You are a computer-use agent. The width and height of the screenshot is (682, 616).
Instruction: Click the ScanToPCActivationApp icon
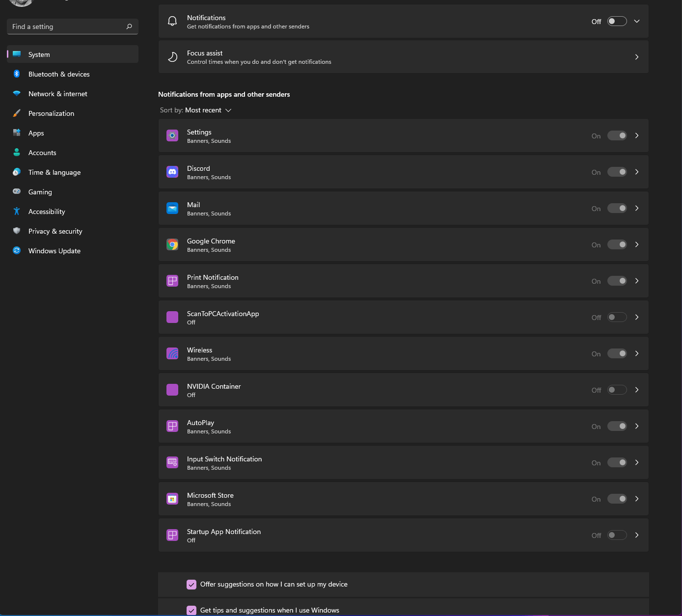click(x=172, y=317)
